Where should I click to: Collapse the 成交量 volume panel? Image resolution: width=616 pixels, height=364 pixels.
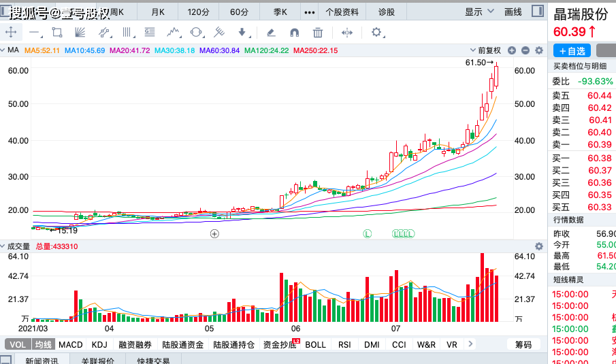2,246
